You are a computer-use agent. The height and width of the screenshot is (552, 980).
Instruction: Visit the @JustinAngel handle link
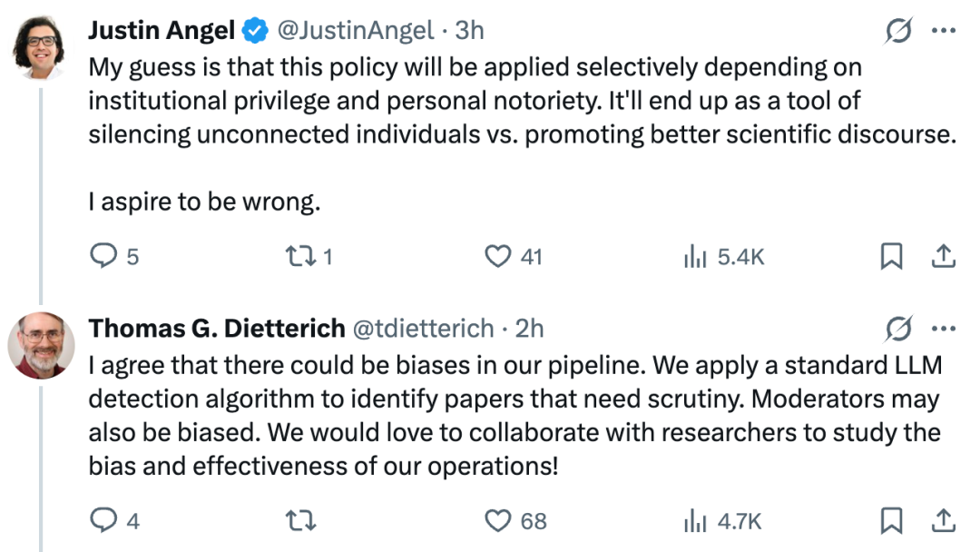click(x=355, y=30)
